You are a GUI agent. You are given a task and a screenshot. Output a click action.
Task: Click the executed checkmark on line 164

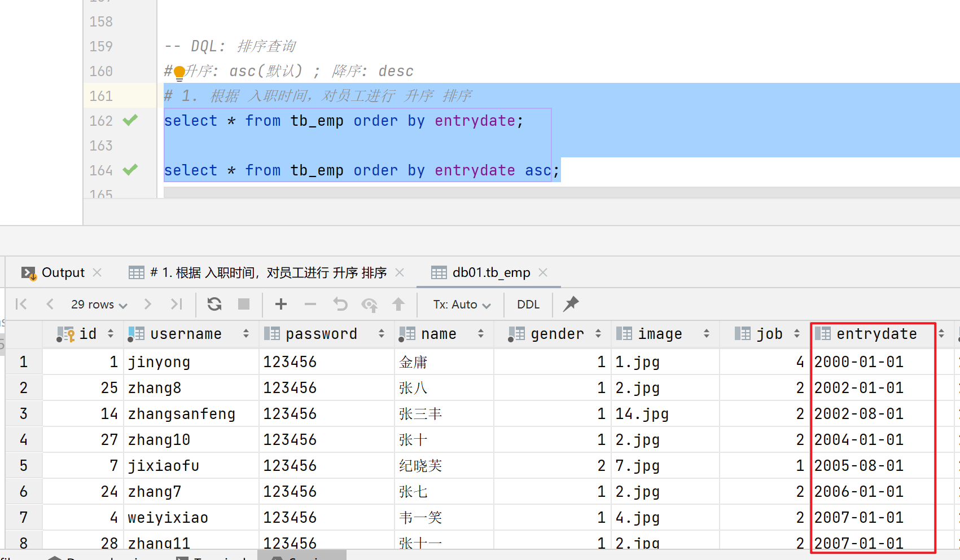[x=130, y=170]
